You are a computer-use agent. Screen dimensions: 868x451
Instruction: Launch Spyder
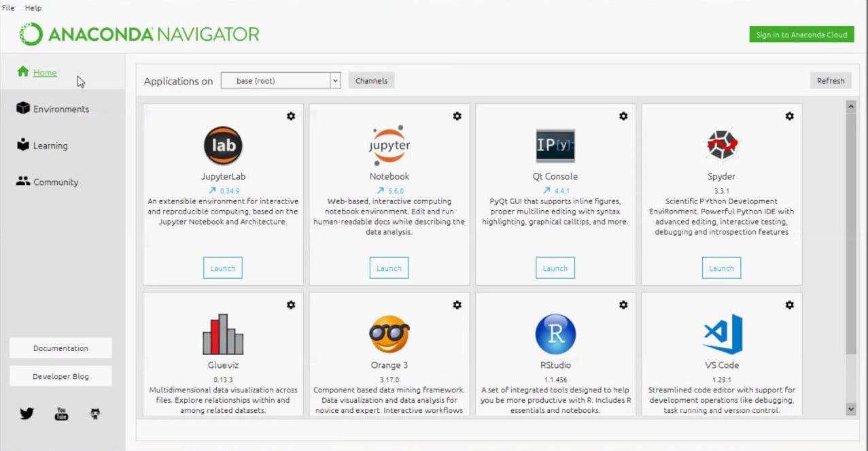(722, 268)
